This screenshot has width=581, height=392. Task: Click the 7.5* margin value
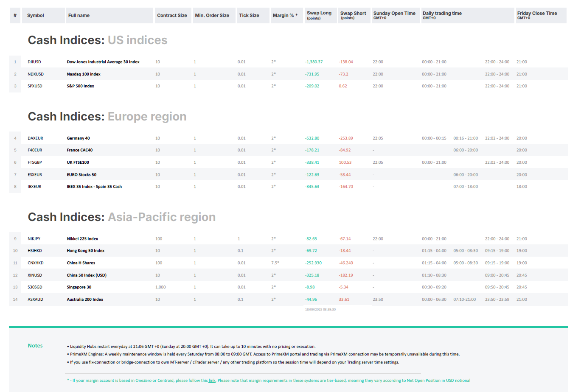tap(275, 263)
